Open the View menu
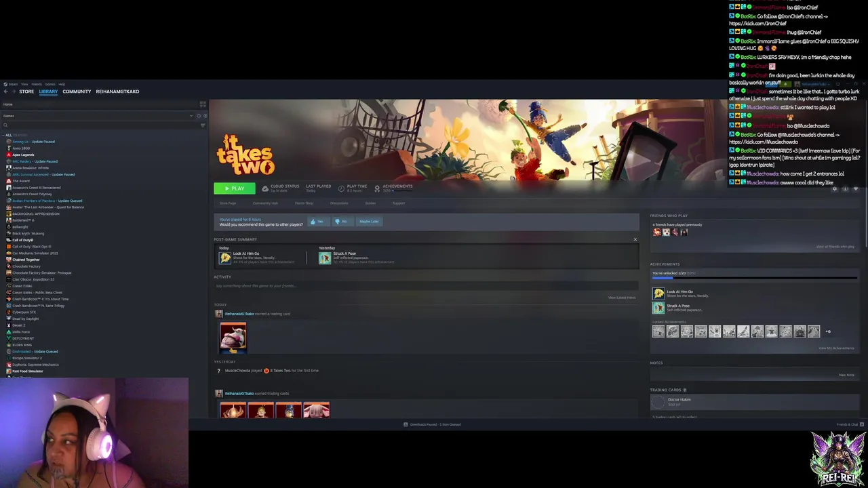The height and width of the screenshot is (488, 868). coord(24,84)
